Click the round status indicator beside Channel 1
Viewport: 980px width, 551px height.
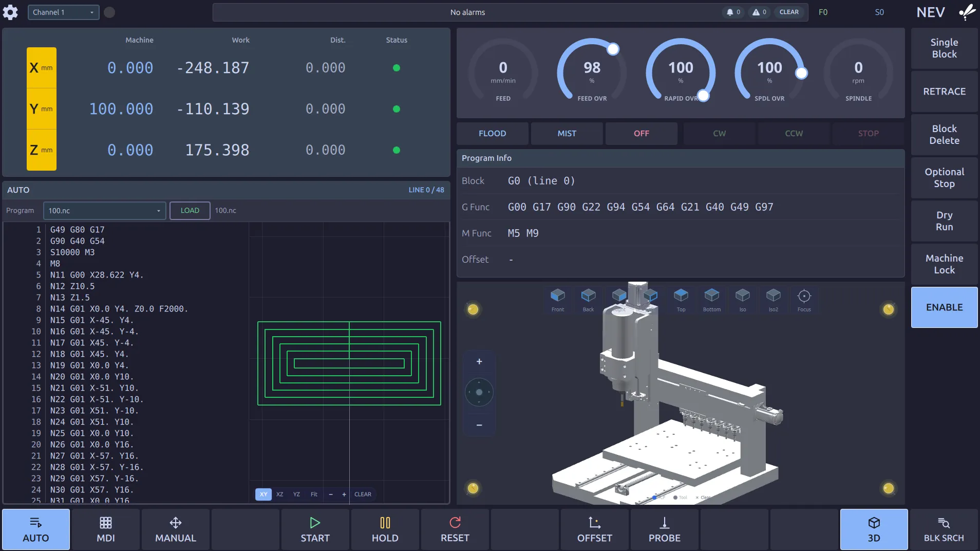click(109, 12)
